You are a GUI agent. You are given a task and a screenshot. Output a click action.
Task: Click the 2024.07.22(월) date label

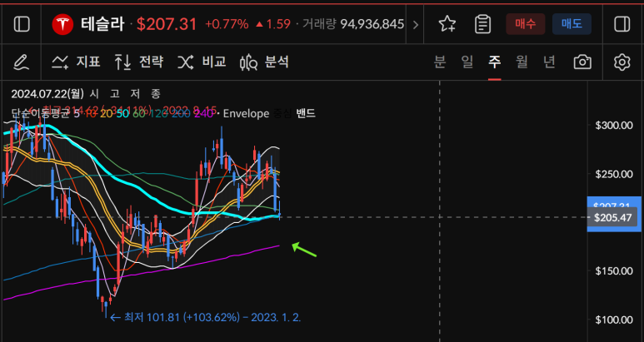point(47,94)
